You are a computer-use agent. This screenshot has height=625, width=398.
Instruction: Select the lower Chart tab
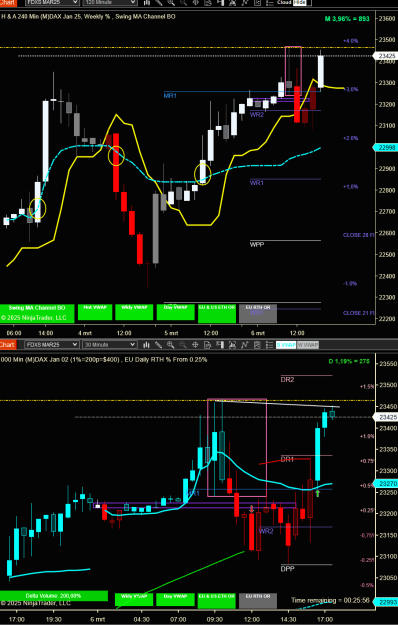pyautogui.click(x=8, y=345)
